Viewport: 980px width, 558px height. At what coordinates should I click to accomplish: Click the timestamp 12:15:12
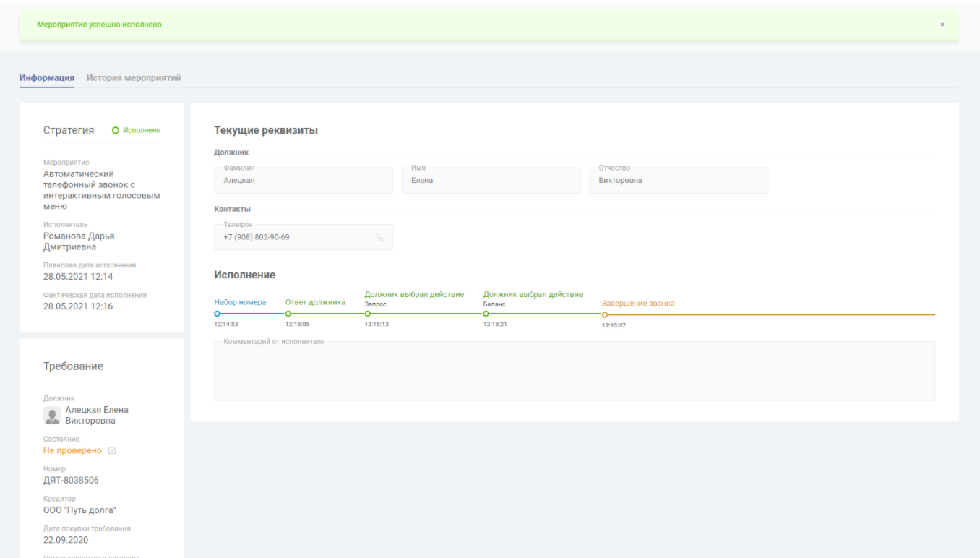[x=377, y=325]
